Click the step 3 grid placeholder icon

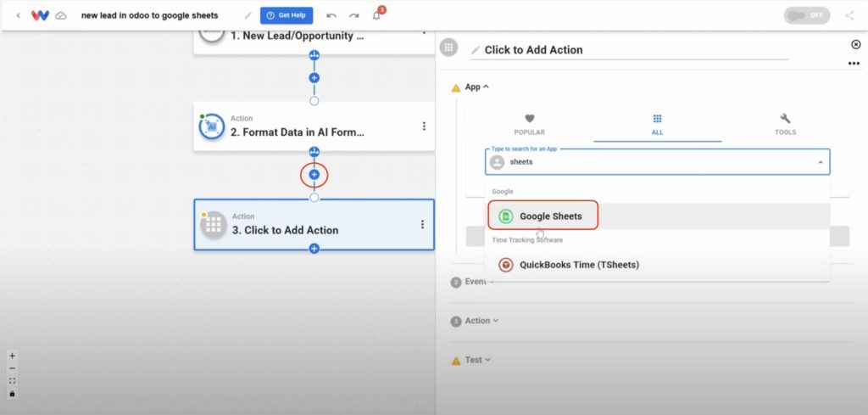click(214, 225)
